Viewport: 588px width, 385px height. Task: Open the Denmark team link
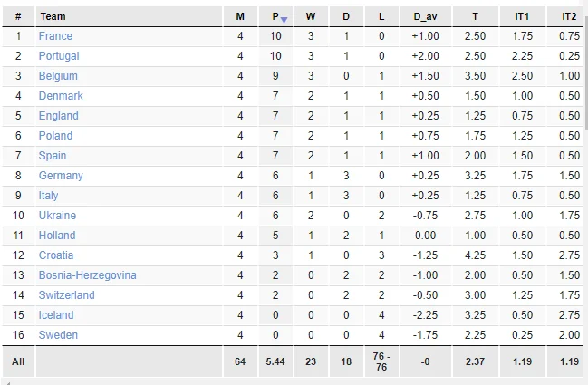click(x=61, y=96)
